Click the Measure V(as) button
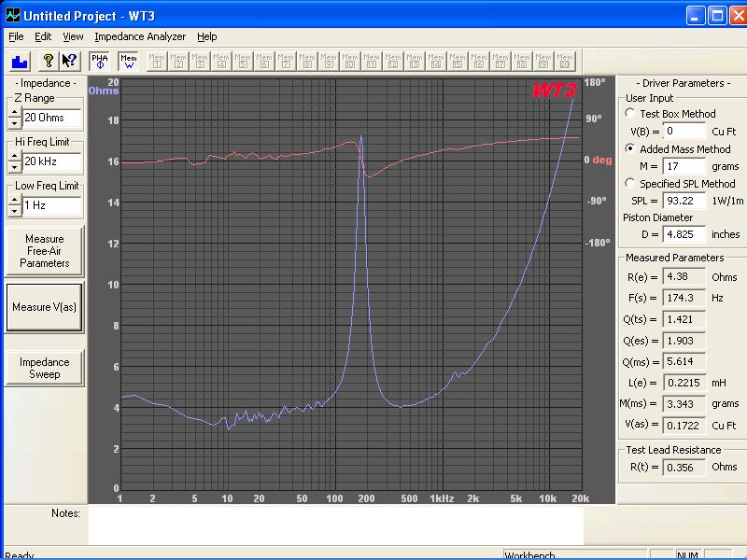 (x=44, y=307)
